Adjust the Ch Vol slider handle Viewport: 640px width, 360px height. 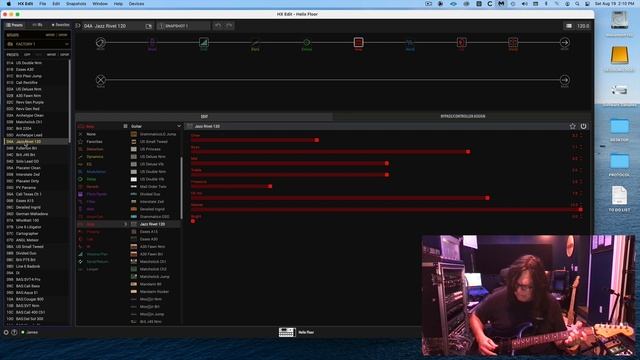tap(487, 198)
